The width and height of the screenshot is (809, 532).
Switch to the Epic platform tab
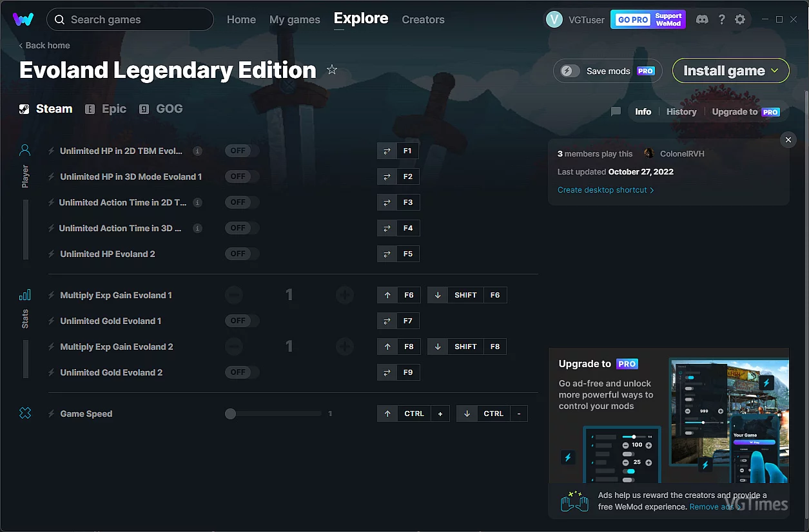click(x=106, y=109)
